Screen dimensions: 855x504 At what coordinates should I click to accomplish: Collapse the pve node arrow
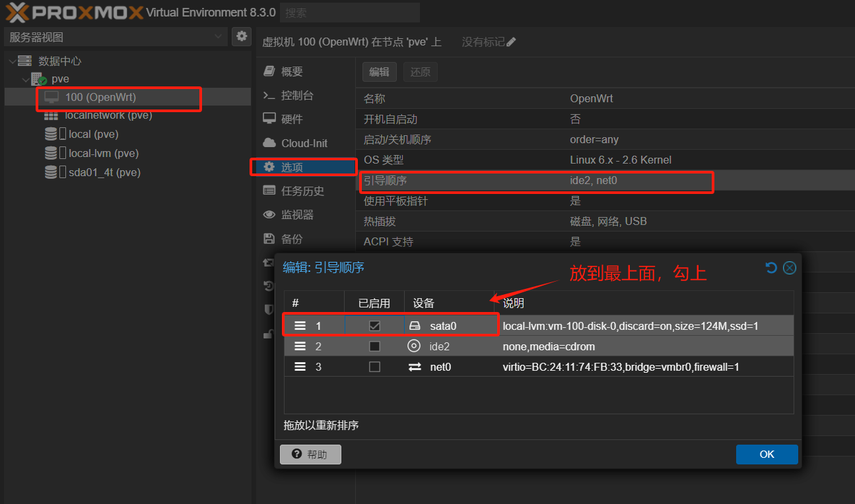25,79
